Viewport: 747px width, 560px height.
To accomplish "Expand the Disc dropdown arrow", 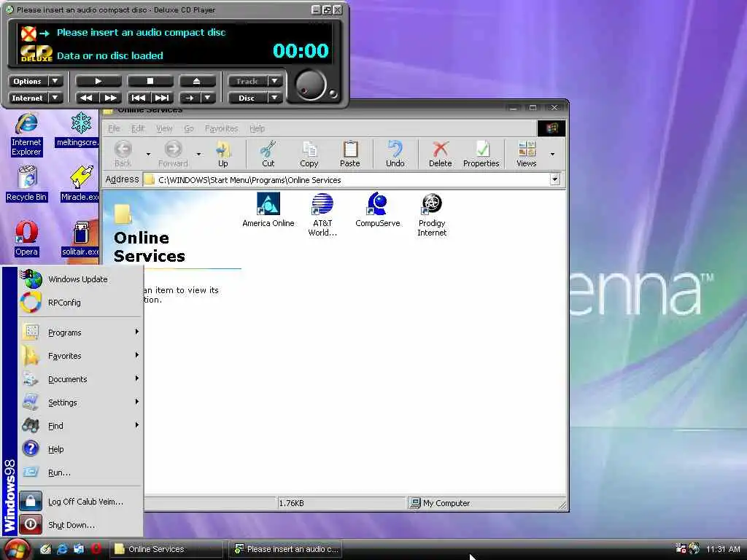I will click(x=274, y=98).
